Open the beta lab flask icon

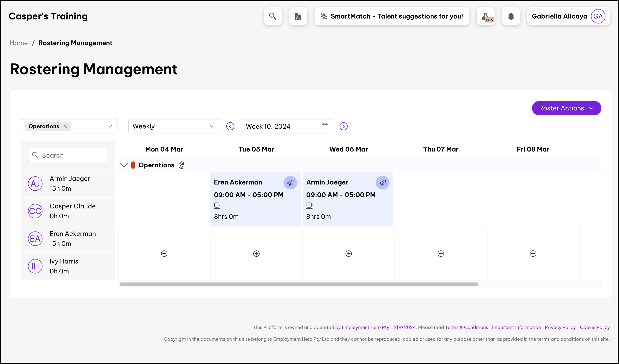click(486, 16)
